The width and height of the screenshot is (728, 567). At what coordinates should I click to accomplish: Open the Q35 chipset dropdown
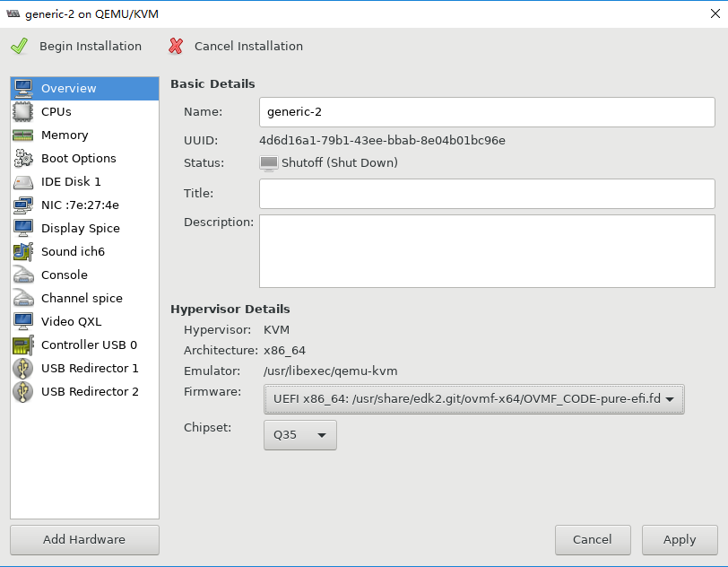click(x=299, y=434)
